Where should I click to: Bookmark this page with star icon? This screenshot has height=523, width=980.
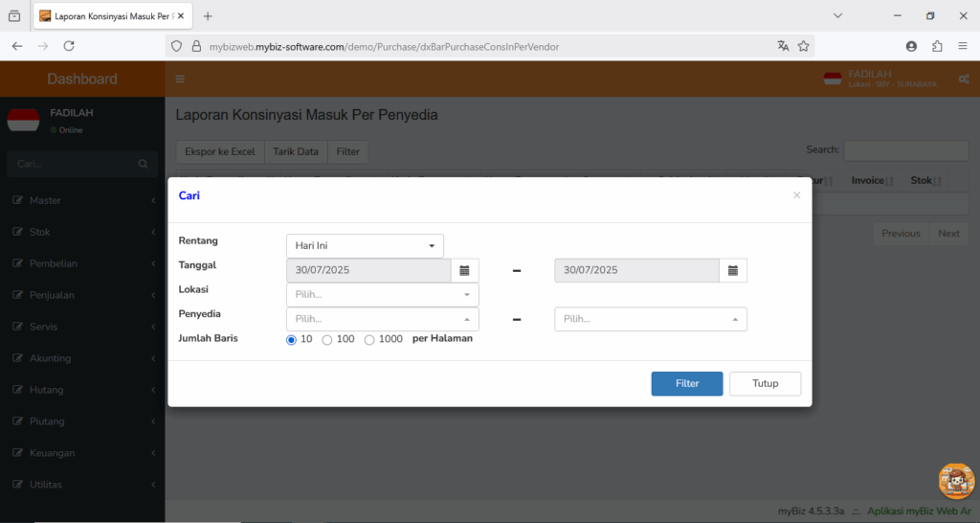click(x=804, y=46)
